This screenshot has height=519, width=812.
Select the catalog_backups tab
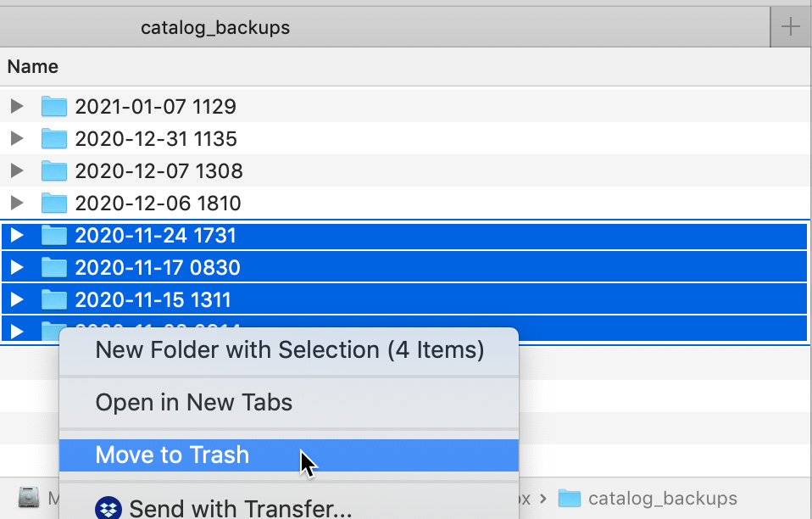pyautogui.click(x=215, y=28)
